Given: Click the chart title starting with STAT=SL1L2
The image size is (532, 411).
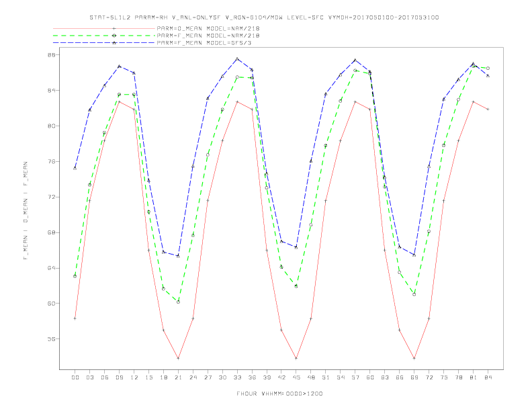Looking at the screenshot, I should click(264, 17).
